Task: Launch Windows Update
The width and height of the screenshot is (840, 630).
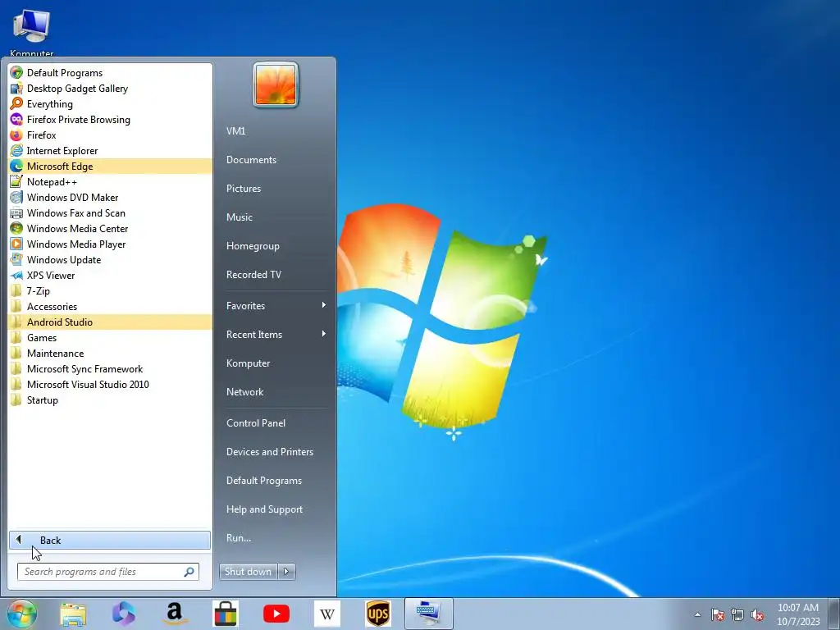Action: [x=111, y=259]
